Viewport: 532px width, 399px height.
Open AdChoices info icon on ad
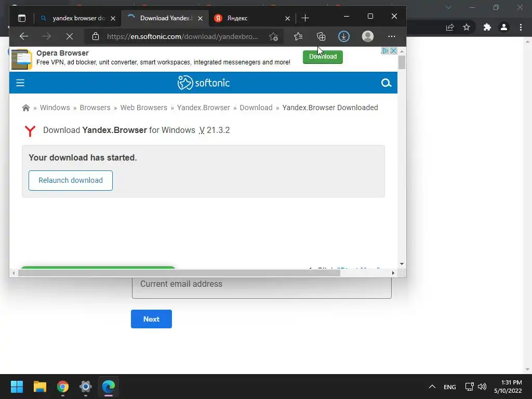(x=385, y=50)
